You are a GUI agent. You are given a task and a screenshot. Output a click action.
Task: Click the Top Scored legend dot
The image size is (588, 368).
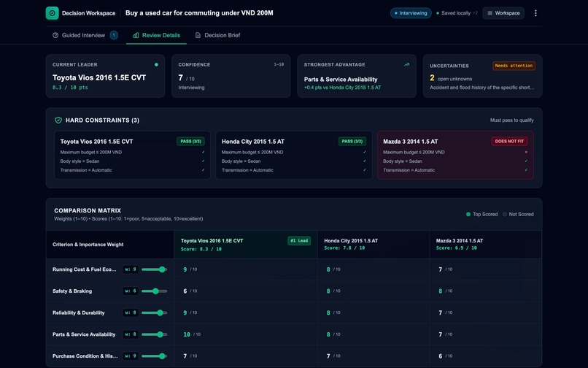point(468,215)
